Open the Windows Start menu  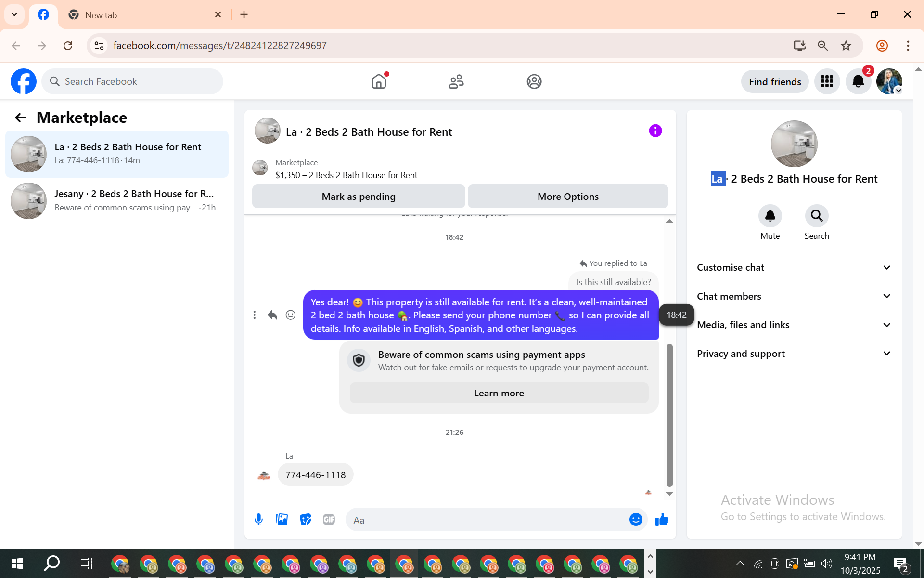coord(17,564)
